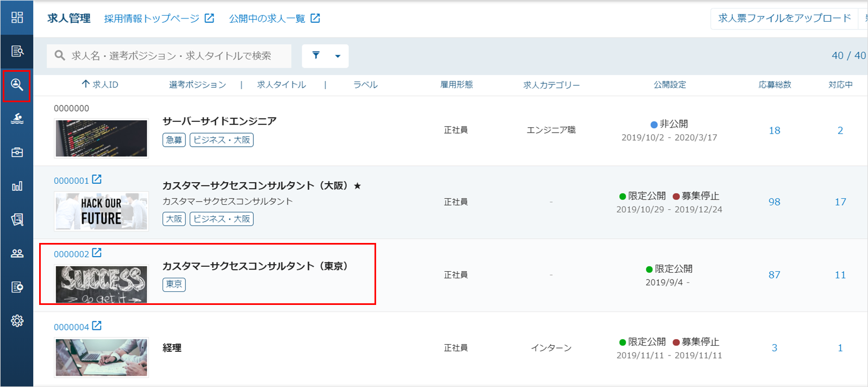Image resolution: width=868 pixels, height=387 pixels.
Task: Open the settings gear sidebar icon
Action: point(17,321)
